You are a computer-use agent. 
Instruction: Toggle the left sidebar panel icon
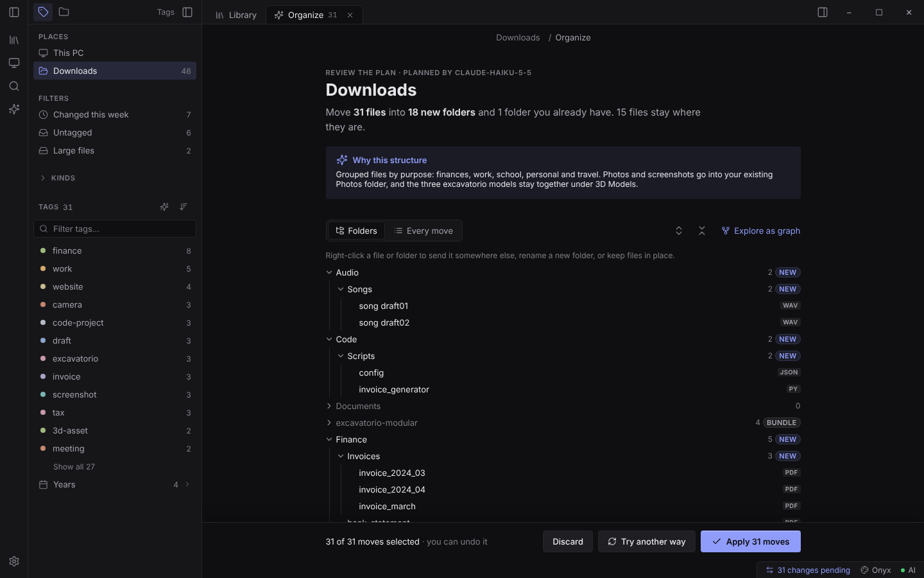click(14, 12)
